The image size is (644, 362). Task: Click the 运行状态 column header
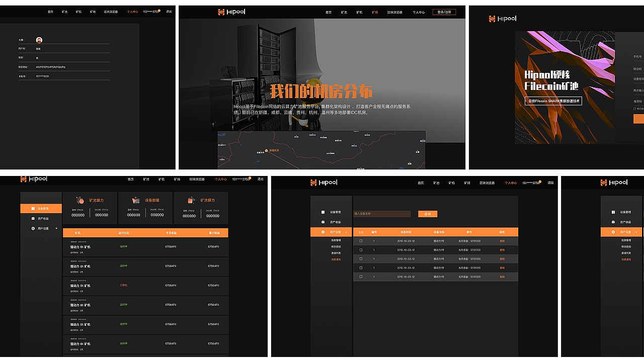click(x=123, y=233)
